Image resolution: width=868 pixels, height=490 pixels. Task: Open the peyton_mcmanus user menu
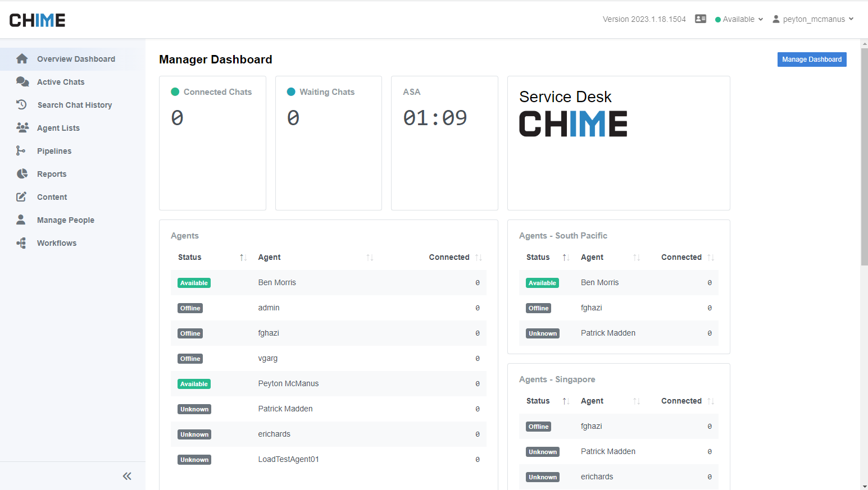813,19
